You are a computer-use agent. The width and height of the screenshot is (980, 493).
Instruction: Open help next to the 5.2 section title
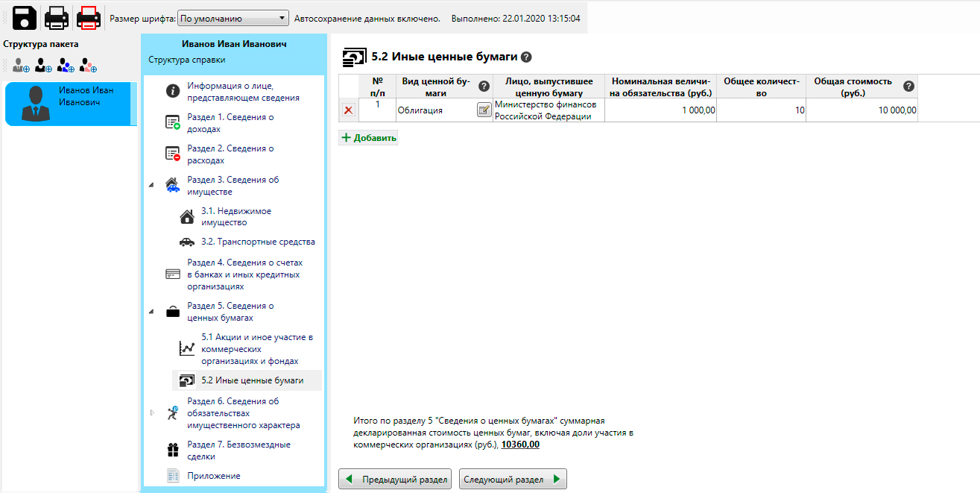click(x=526, y=57)
